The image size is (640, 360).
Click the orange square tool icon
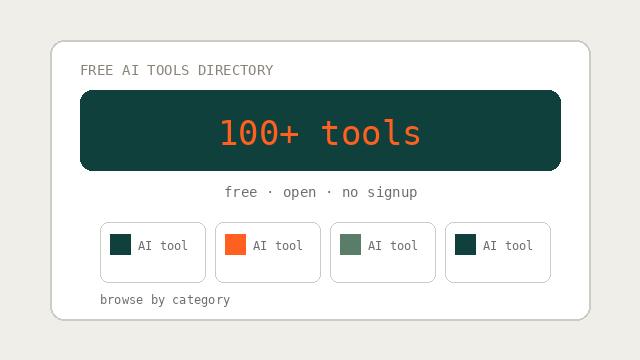click(x=236, y=244)
